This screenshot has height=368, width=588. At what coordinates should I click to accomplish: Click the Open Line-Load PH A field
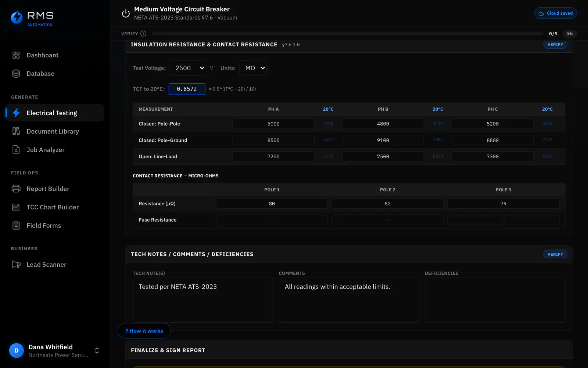273,156
